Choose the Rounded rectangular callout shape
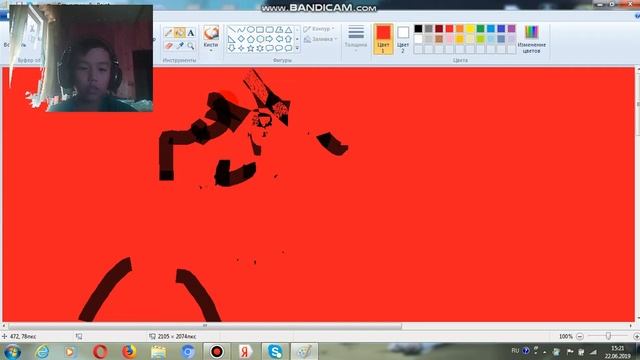The image size is (640, 360). (269, 48)
